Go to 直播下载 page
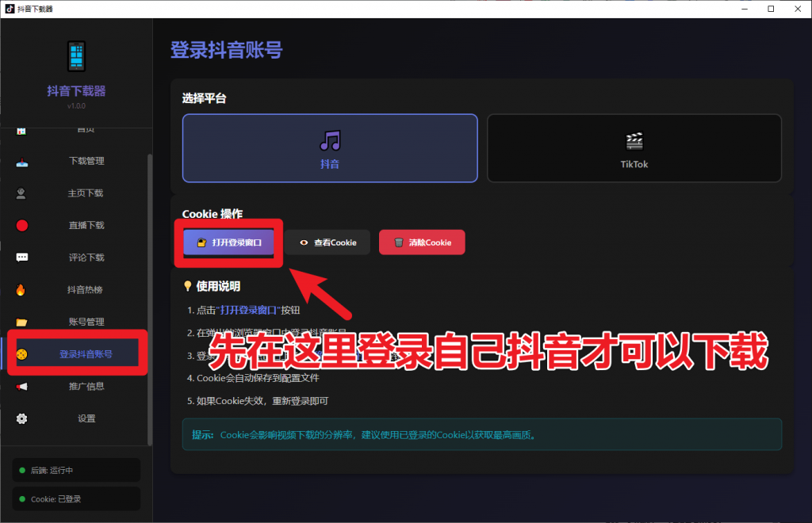This screenshot has height=523, width=812. coord(77,226)
